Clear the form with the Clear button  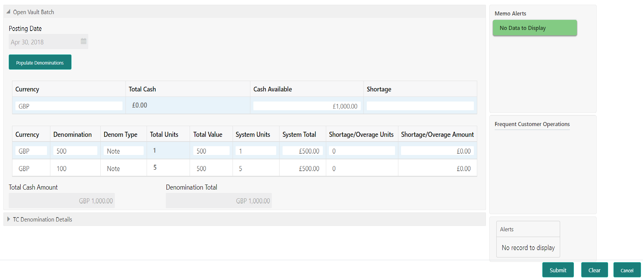click(594, 270)
